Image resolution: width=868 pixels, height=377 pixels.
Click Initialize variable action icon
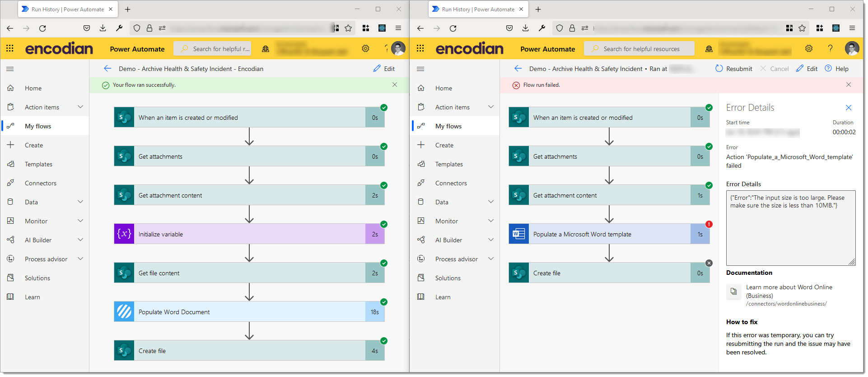(124, 234)
